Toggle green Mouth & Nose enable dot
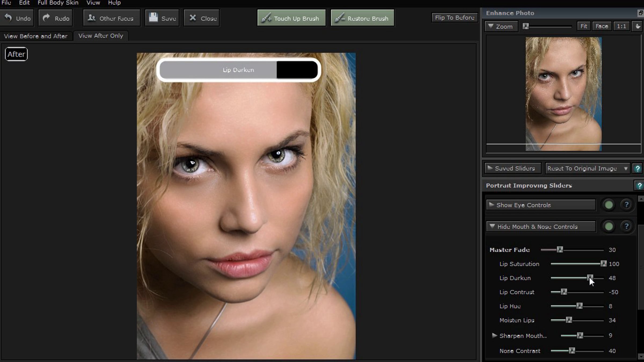Screen dimensions: 644x362 (609, 227)
